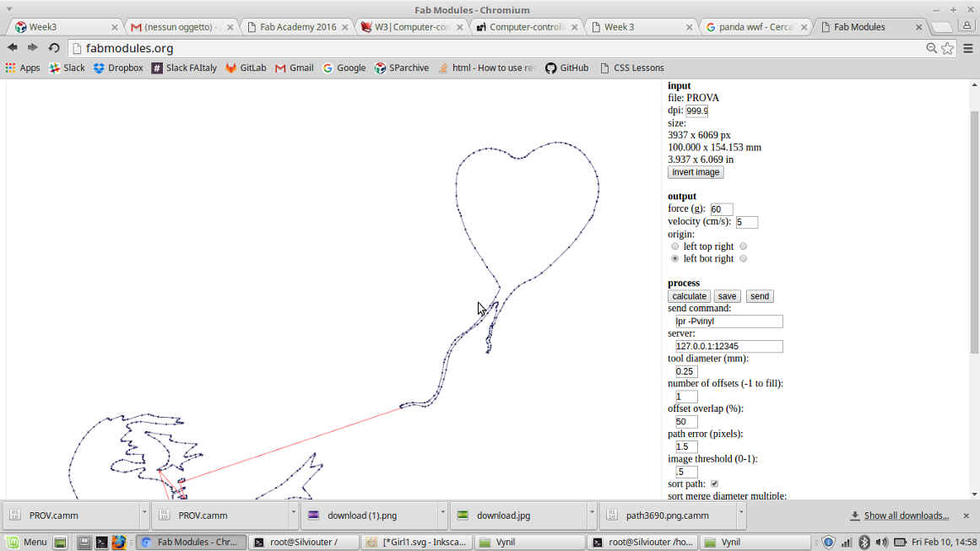Open the GitLab bookmark
980x551 pixels.
(246, 68)
